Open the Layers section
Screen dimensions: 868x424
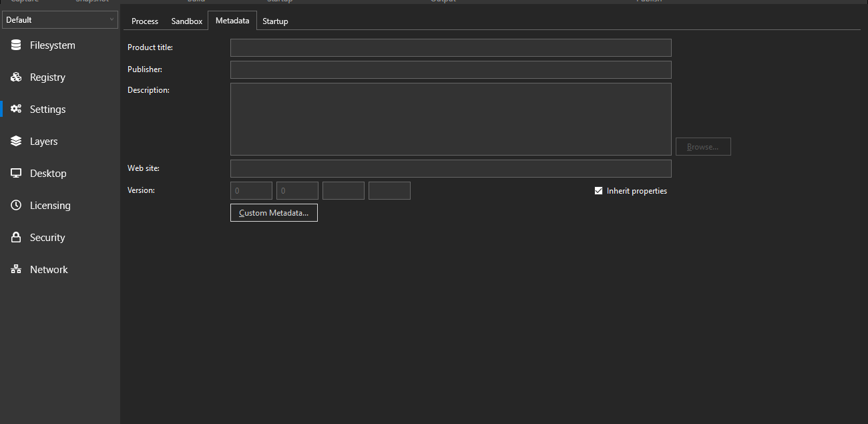pos(44,141)
